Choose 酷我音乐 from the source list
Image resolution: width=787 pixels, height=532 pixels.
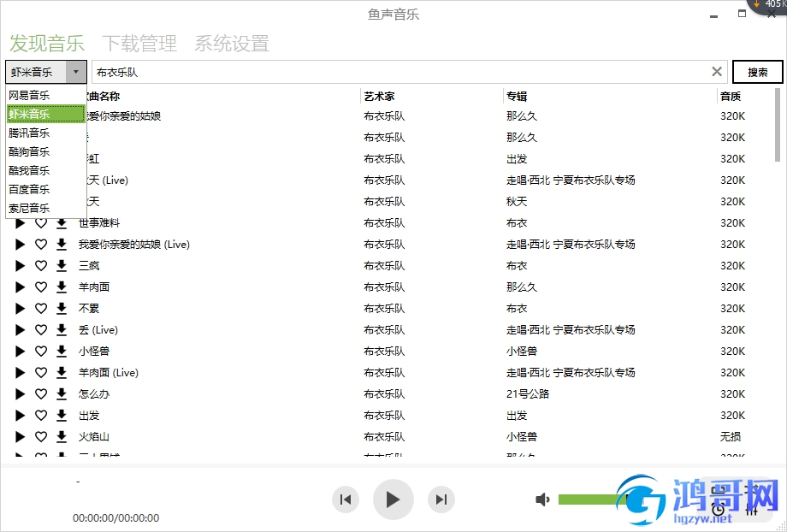[45, 171]
